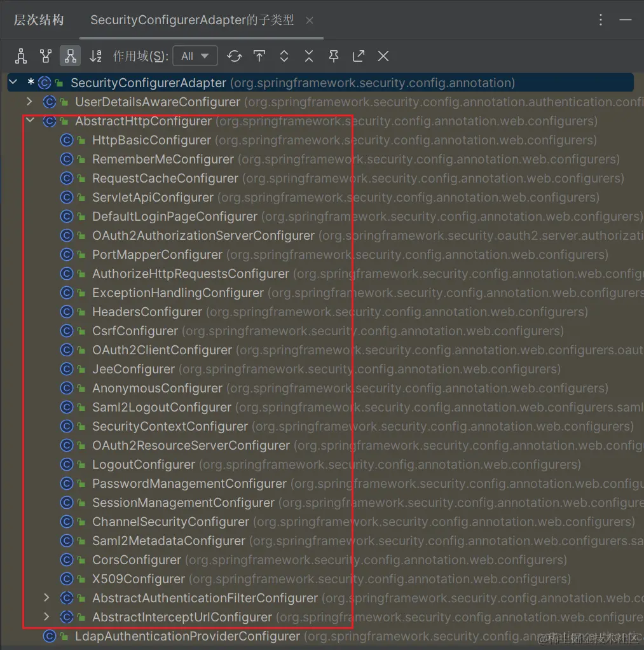Open the scope All dropdown

(195, 56)
